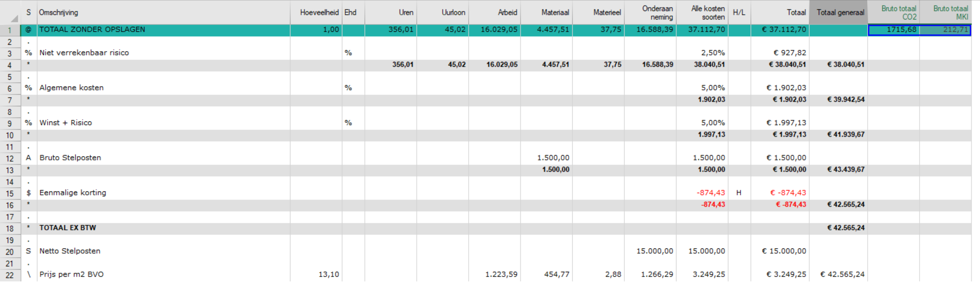980x298 pixels.
Task: Select row header number 1
Action: (10, 30)
